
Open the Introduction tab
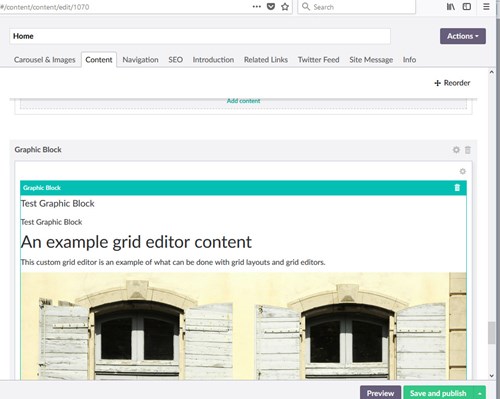pos(213,60)
